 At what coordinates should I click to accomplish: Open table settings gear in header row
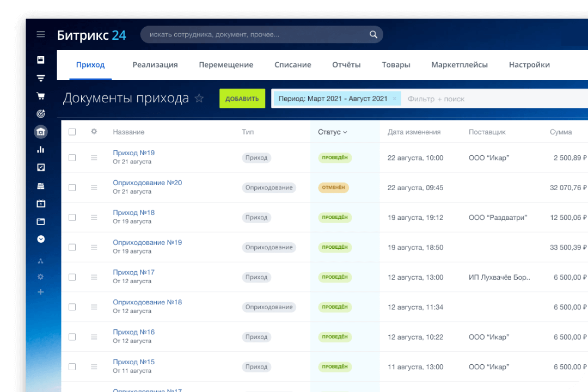[x=94, y=132]
